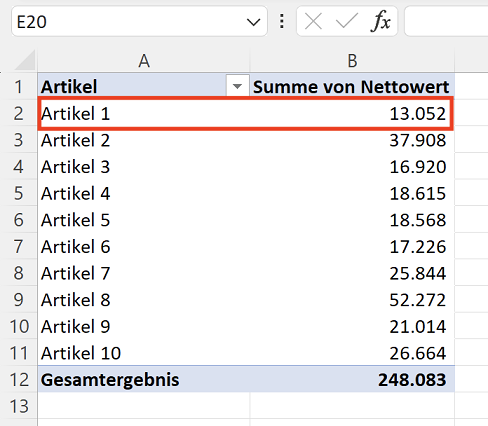Click the formula bar vertical dots handle

pos(282,21)
